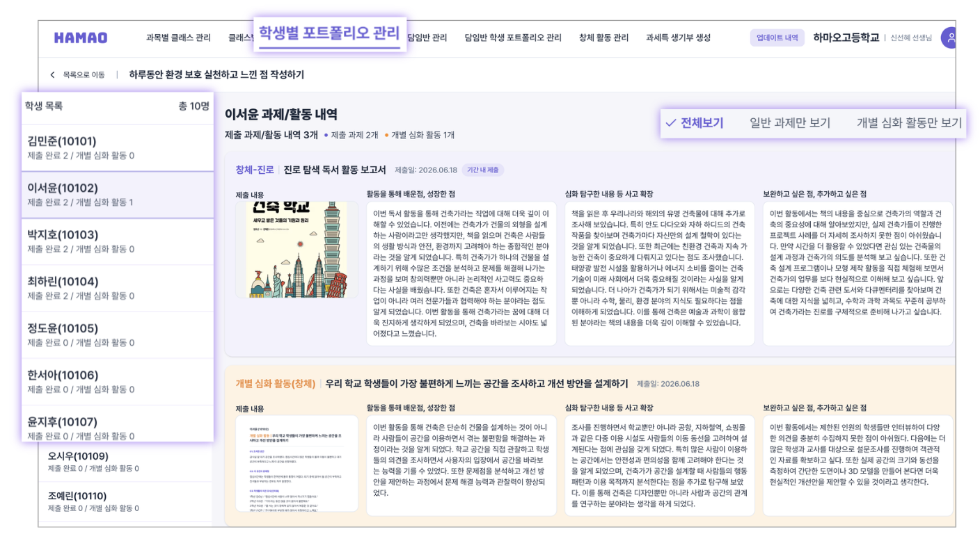Select student 한서아(10106)
The image size is (980, 548).
pyautogui.click(x=118, y=381)
